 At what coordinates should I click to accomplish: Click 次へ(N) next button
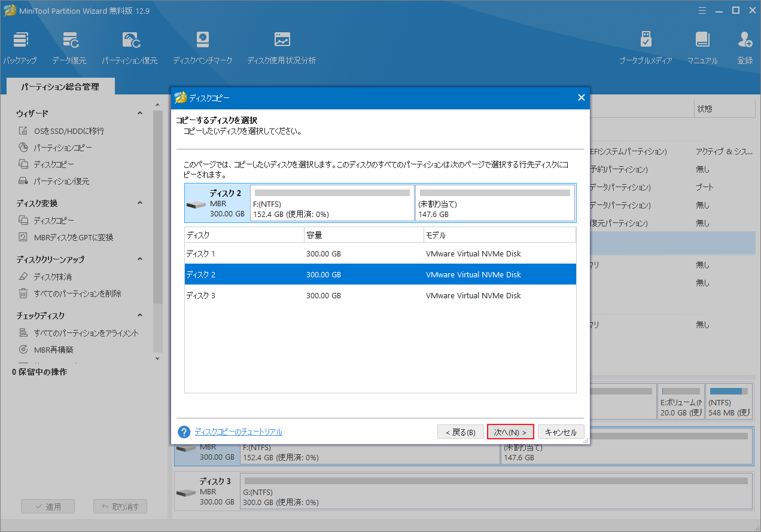pos(510,432)
